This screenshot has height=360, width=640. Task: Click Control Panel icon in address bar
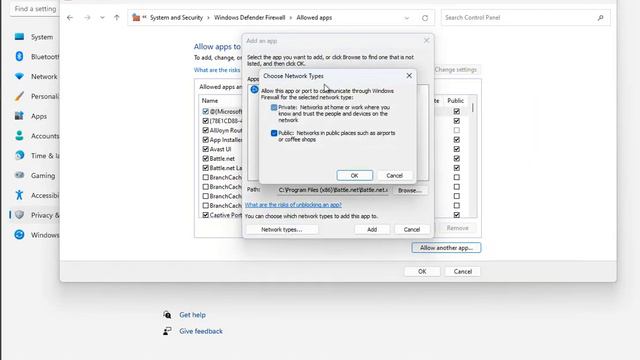(x=136, y=18)
